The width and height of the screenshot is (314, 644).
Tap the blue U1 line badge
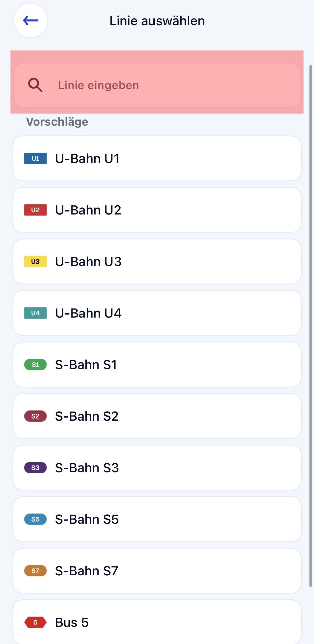pos(35,158)
